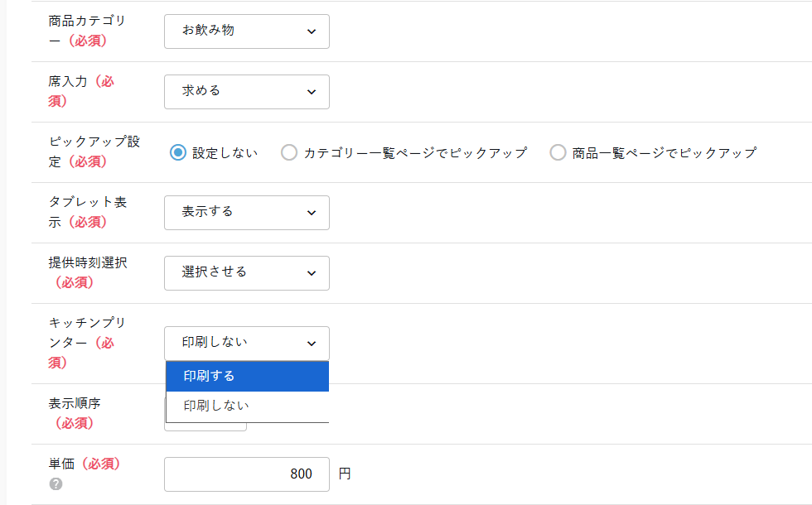The height and width of the screenshot is (505, 812).
Task: Collapse the キッチンプリンター dropdown showing 印刷しない
Action: pos(246,344)
